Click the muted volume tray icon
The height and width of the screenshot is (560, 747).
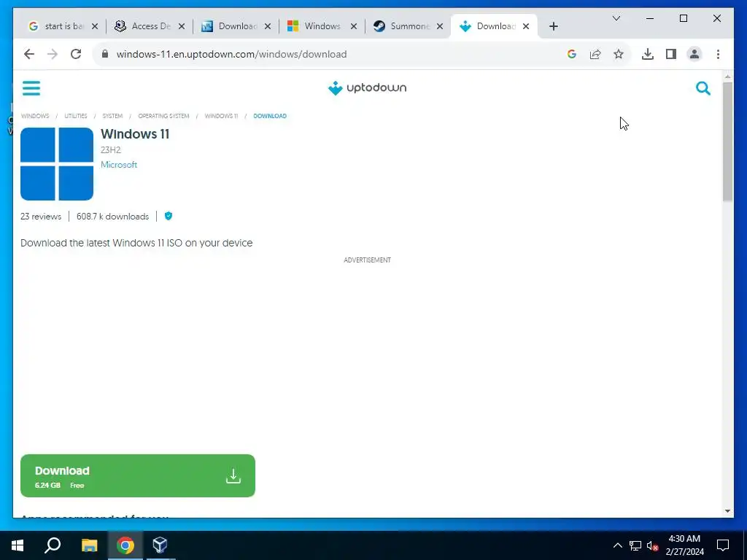(652, 545)
